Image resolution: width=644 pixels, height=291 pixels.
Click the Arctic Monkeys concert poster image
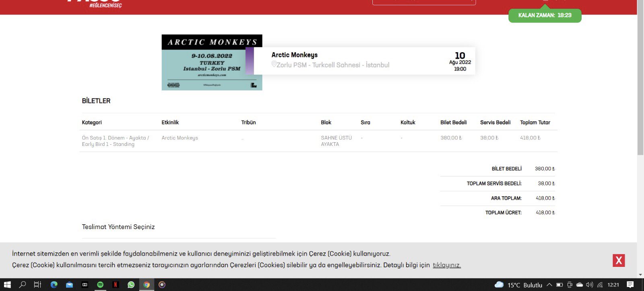click(212, 62)
